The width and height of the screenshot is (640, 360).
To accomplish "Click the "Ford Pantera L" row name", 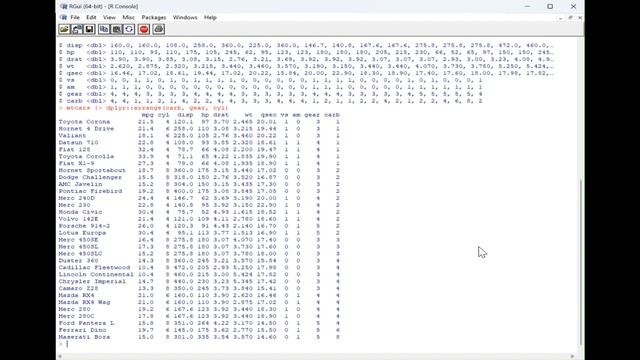I will click(x=86, y=323).
